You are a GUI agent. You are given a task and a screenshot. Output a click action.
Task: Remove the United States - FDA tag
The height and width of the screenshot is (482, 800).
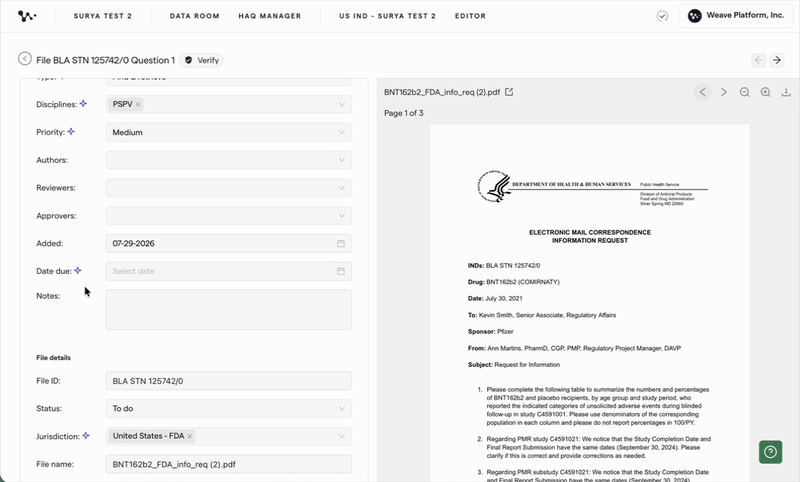(189, 436)
